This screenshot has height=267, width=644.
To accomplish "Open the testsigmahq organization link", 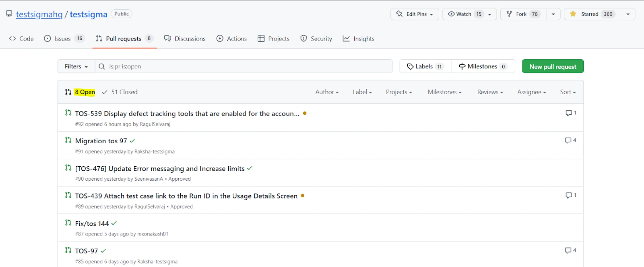I will pyautogui.click(x=39, y=14).
